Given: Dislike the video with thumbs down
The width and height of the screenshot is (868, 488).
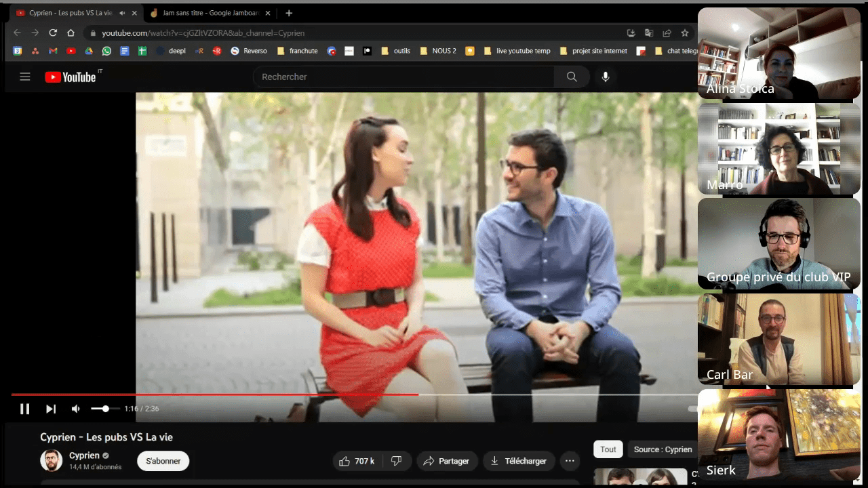Looking at the screenshot, I should [x=397, y=461].
